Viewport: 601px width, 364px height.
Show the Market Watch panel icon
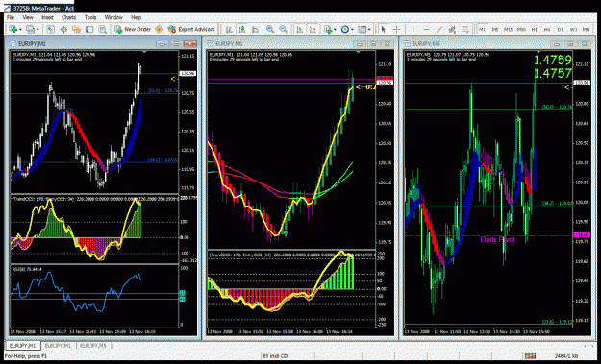coord(50,29)
